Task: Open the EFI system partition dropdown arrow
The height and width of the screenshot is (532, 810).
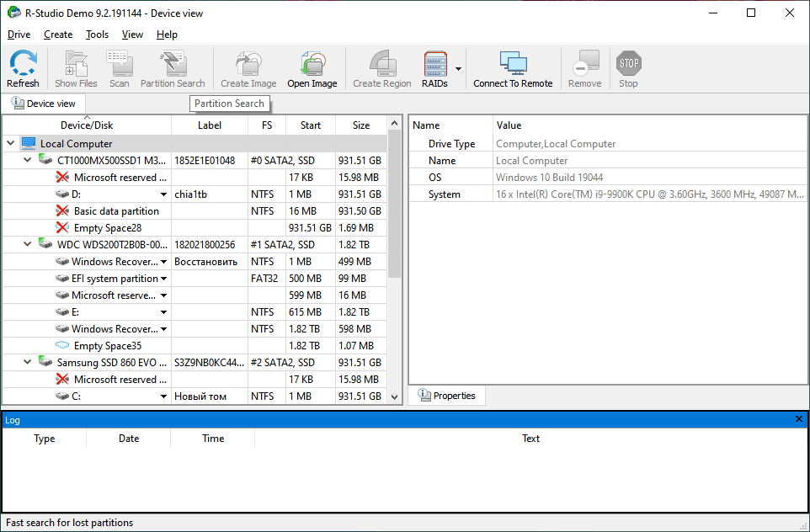Action: (163, 279)
